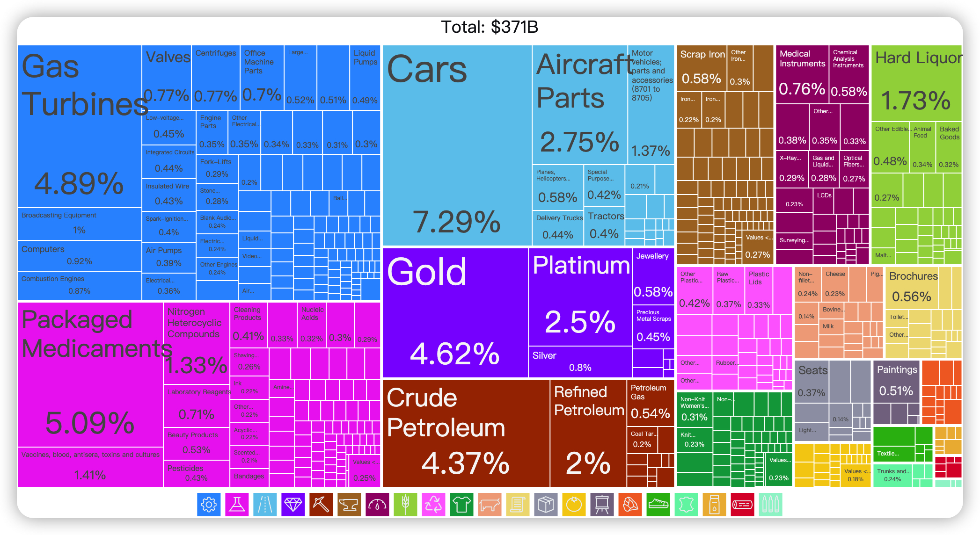Select the recycle symbol plastics icon
The height and width of the screenshot is (535, 980).
pos(433,505)
